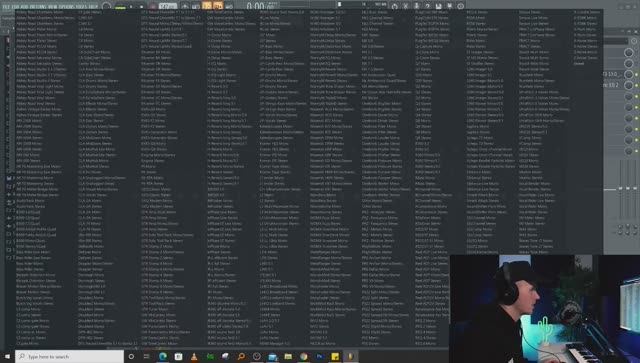Open the FILE menu
This screenshot has height=363, width=640.
pyautogui.click(x=7, y=7)
